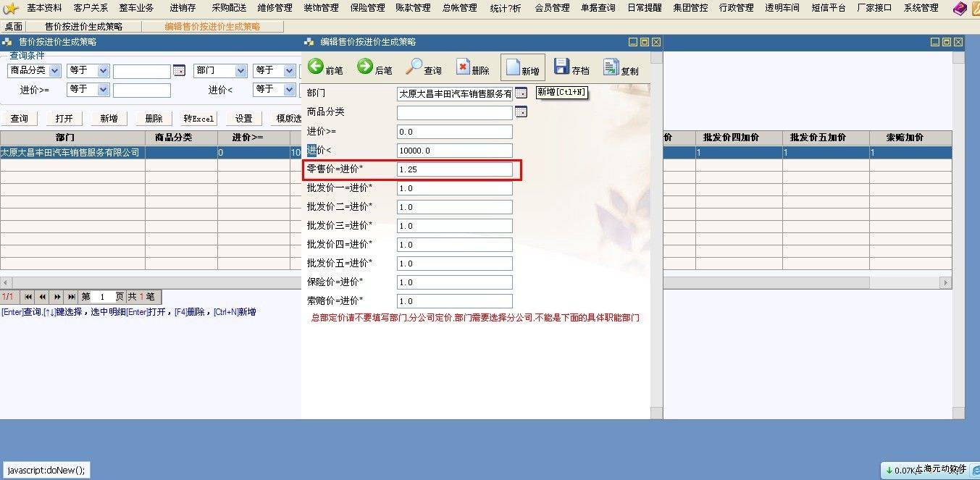Save using the 存档 floppy disk icon

point(561,67)
